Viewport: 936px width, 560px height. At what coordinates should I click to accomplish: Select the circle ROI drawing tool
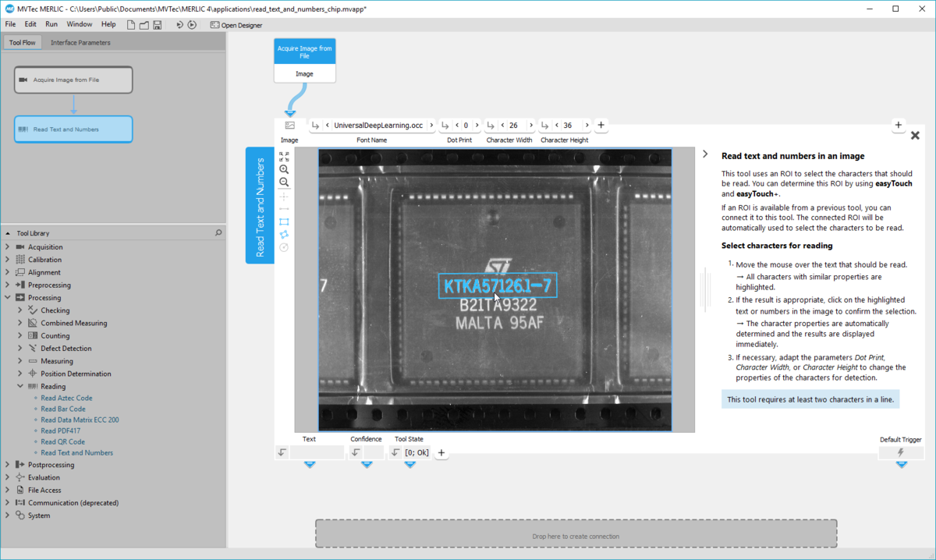pyautogui.click(x=284, y=247)
